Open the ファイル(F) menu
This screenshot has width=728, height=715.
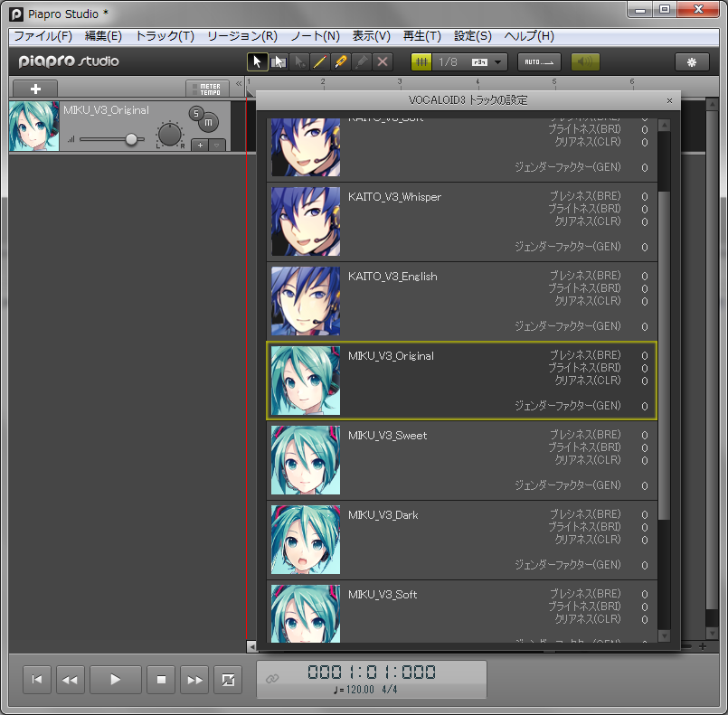click(43, 36)
